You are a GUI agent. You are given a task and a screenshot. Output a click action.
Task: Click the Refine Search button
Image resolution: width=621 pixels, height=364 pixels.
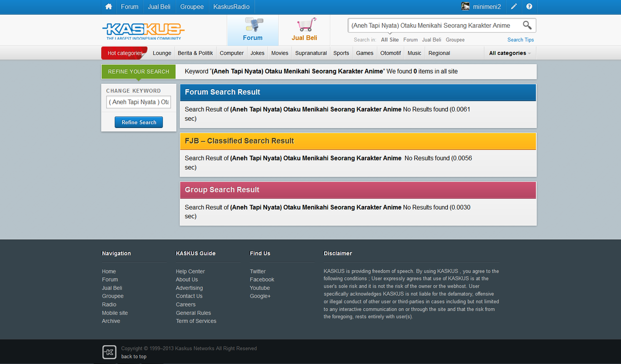(139, 122)
